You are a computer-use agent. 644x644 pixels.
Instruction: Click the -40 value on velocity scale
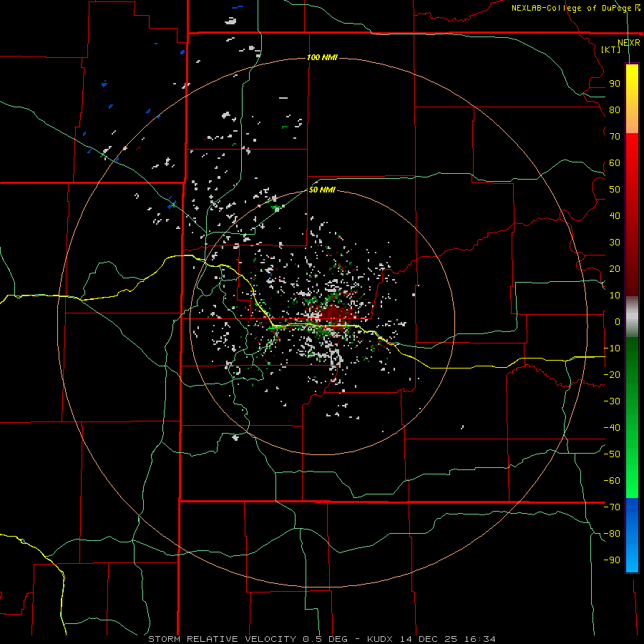point(612,428)
